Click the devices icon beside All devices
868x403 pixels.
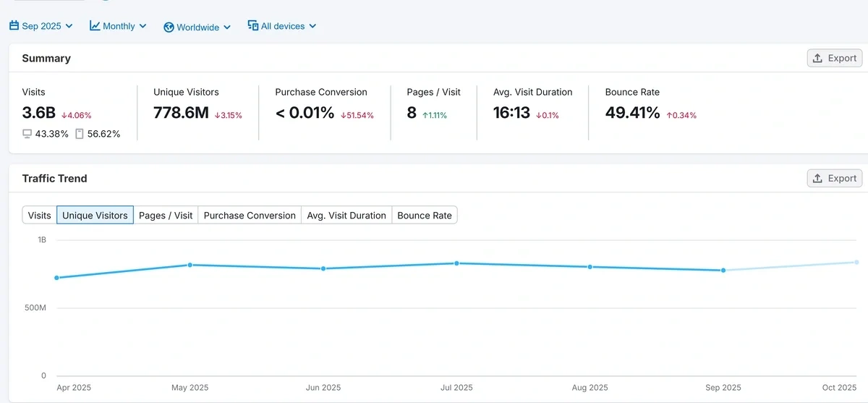(x=253, y=26)
